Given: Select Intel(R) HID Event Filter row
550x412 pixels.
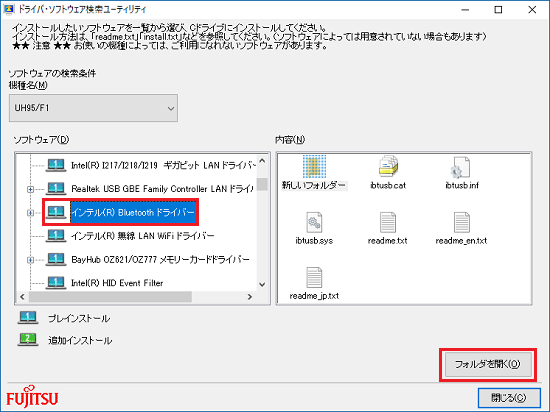Looking at the screenshot, I should point(117,283).
